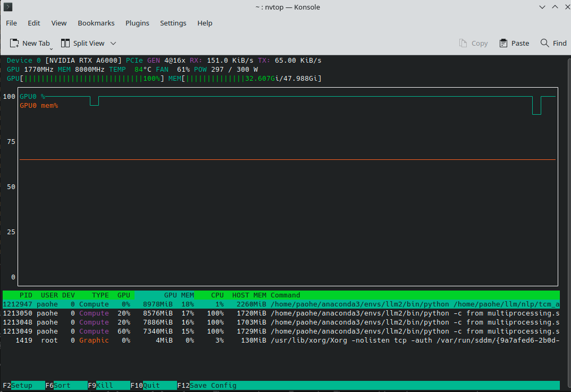Click the TYPE column header
571x392 pixels.
[100, 295]
